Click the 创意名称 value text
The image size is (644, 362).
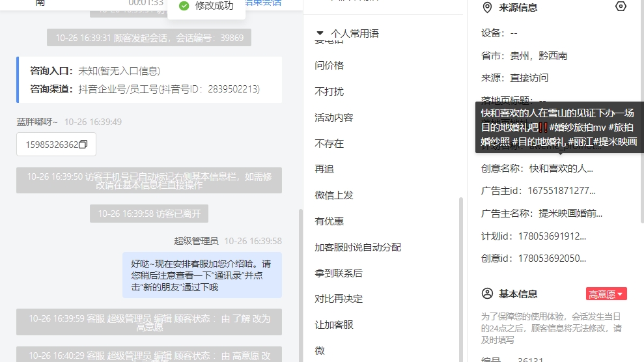click(x=561, y=169)
